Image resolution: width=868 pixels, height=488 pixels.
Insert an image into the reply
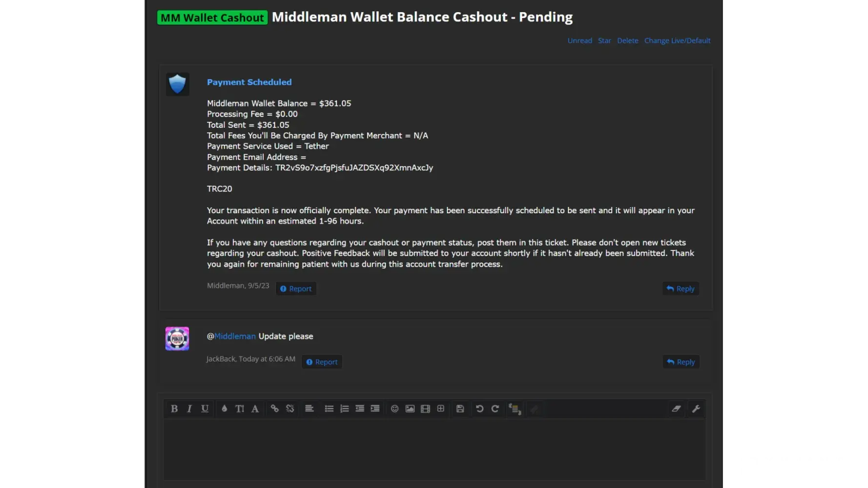410,409
